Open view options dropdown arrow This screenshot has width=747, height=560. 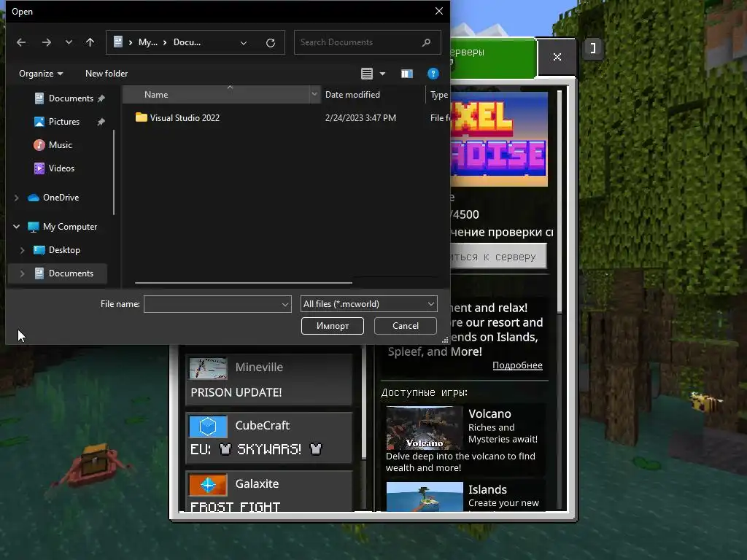382,74
